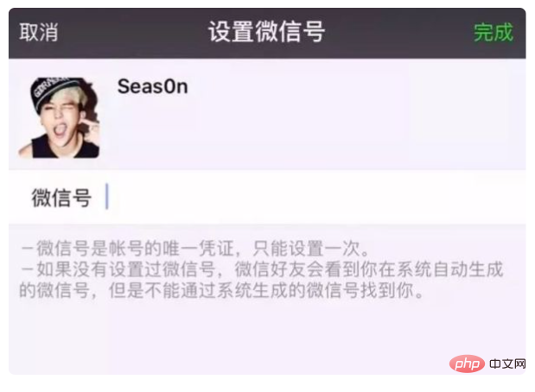Image resolution: width=535 pixels, height=392 pixels.
Task: Click the blinking text cursor in the field
Action: pos(107,196)
